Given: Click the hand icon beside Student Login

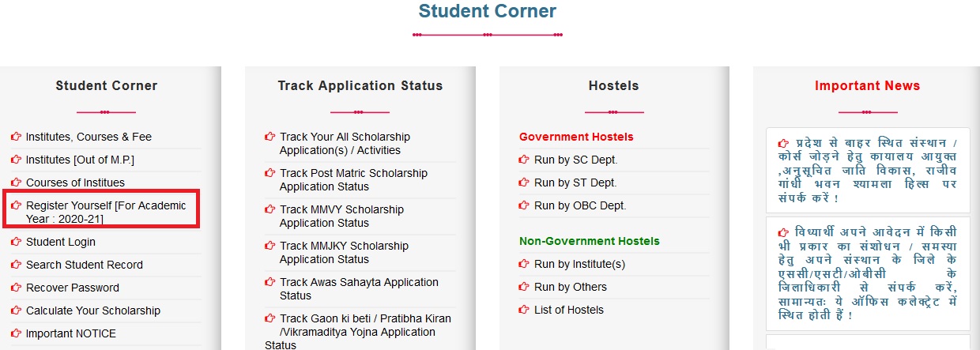Looking at the screenshot, I should (x=17, y=242).
